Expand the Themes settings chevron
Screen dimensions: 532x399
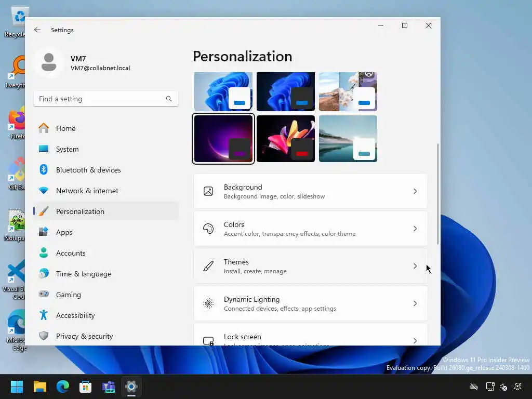[415, 266]
